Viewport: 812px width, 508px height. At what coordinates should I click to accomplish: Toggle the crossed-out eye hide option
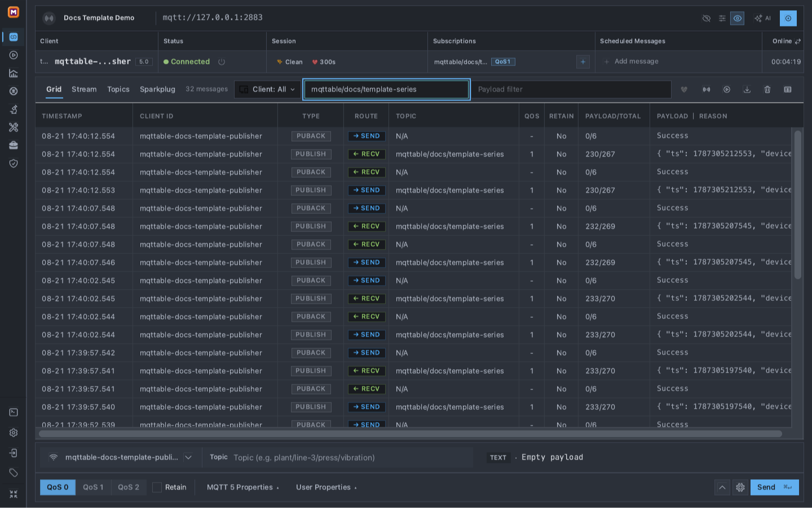tap(707, 19)
